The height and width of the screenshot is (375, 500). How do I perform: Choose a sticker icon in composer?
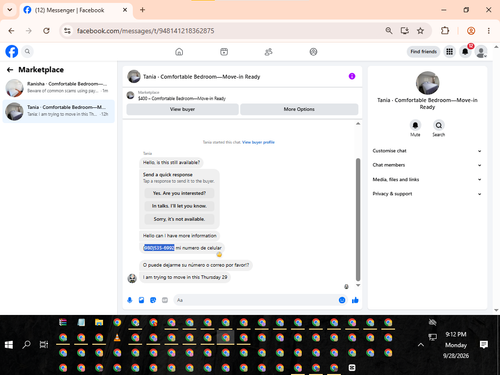[153, 300]
